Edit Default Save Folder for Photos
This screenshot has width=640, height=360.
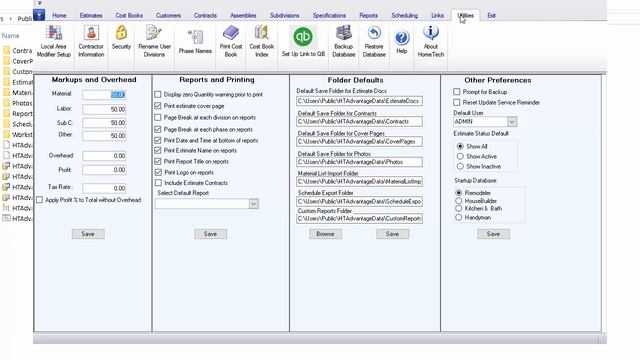coord(360,162)
